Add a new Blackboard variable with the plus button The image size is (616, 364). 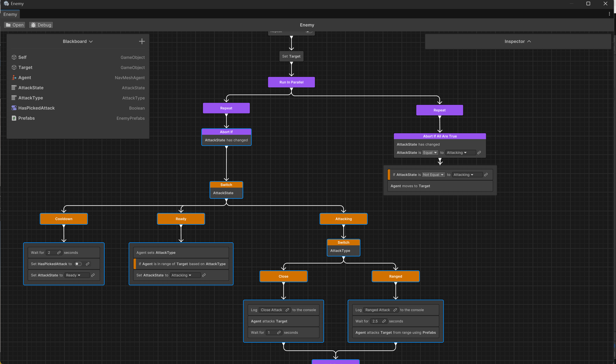click(142, 41)
